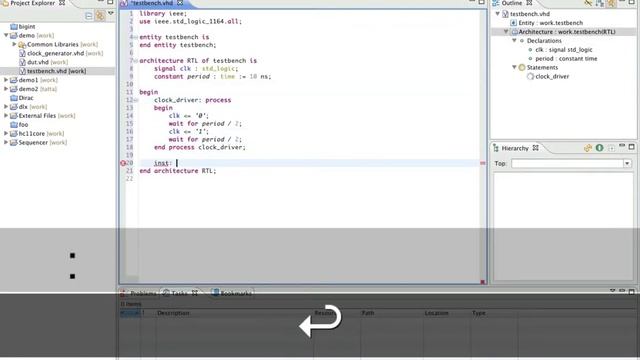Click the Top input field in Hierarchy
The width and height of the screenshot is (640, 360).
pyautogui.click(x=567, y=163)
